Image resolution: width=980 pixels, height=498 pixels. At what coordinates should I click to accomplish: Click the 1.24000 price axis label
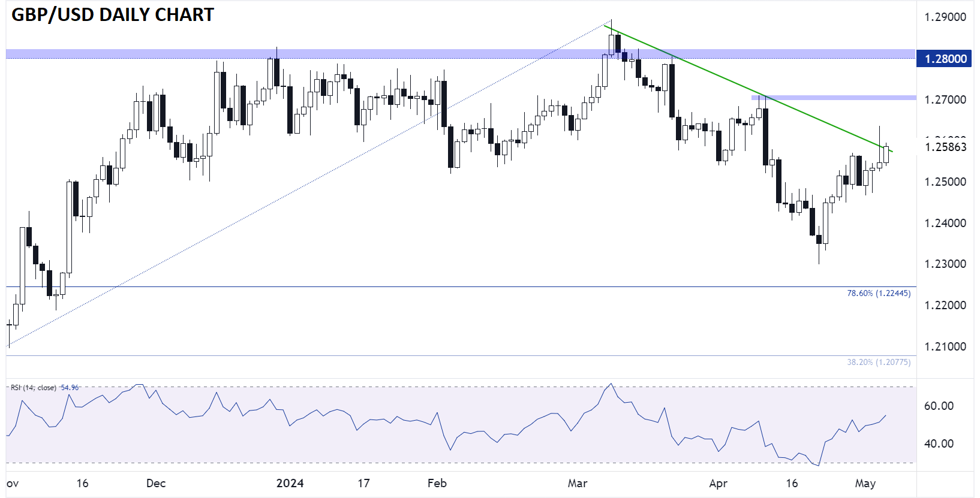[x=945, y=223]
